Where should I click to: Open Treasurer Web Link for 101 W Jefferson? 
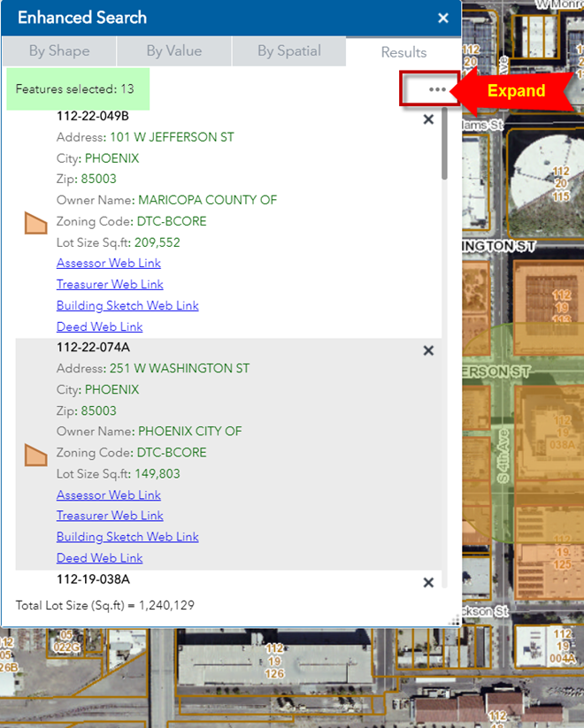[x=110, y=284]
